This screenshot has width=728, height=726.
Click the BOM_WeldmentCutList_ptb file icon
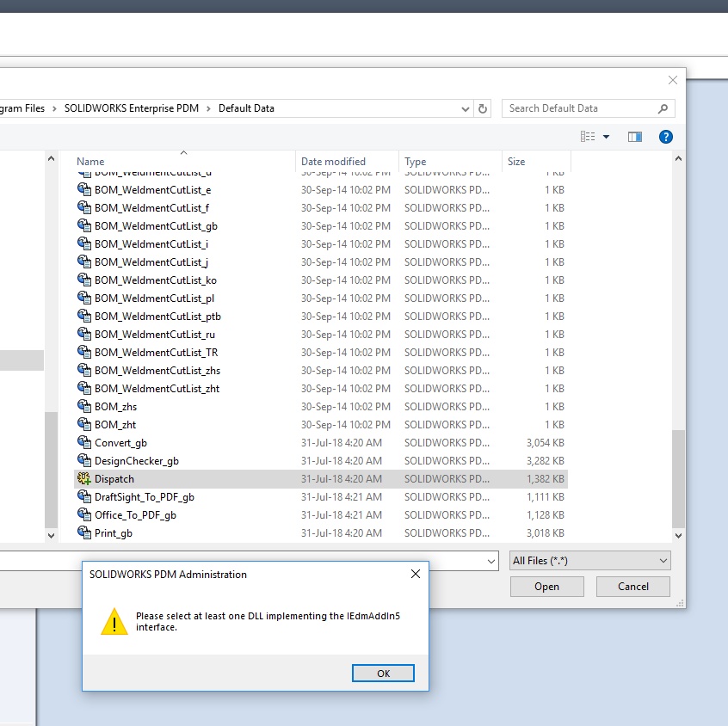[84, 316]
